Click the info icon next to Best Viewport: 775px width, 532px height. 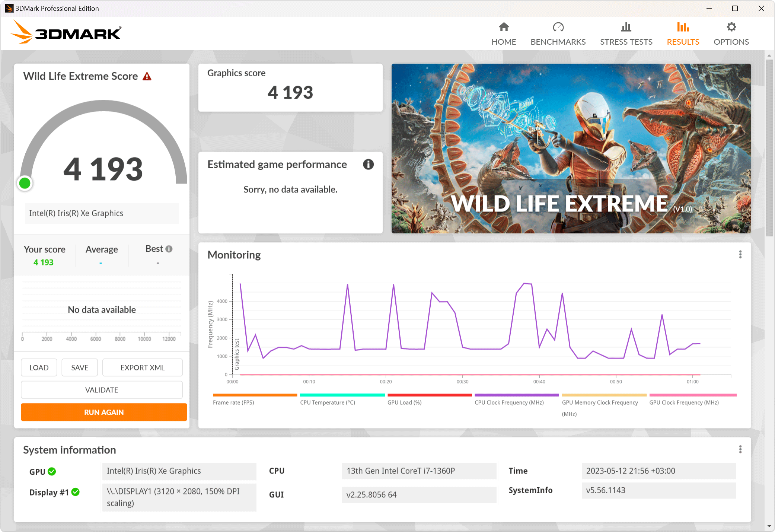tap(169, 249)
